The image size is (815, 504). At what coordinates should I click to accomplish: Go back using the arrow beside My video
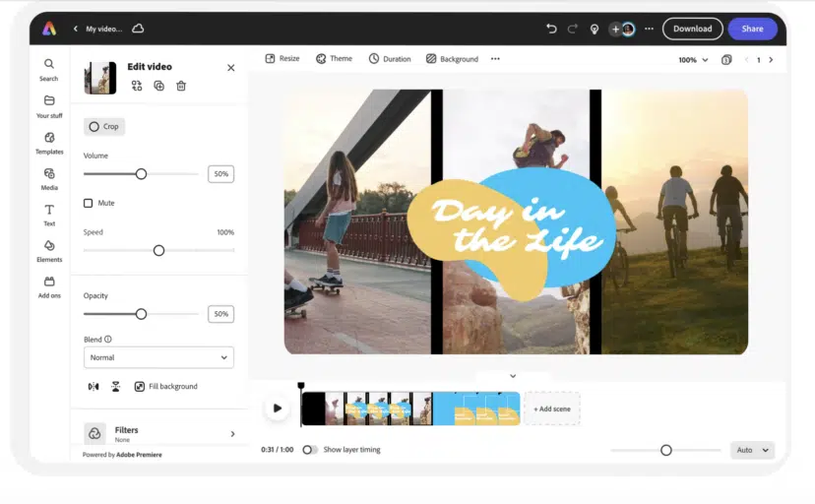[x=76, y=29]
